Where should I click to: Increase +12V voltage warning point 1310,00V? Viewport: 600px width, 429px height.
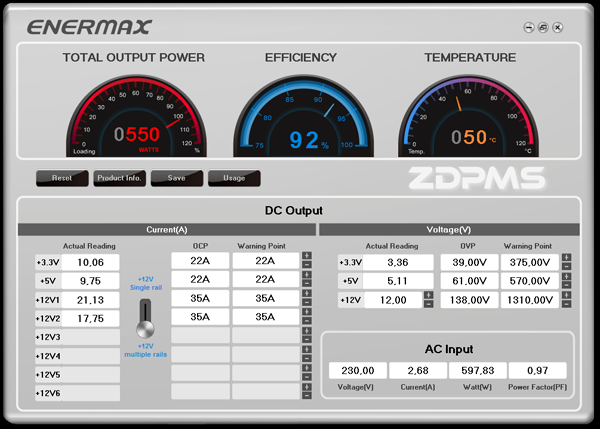click(x=567, y=295)
